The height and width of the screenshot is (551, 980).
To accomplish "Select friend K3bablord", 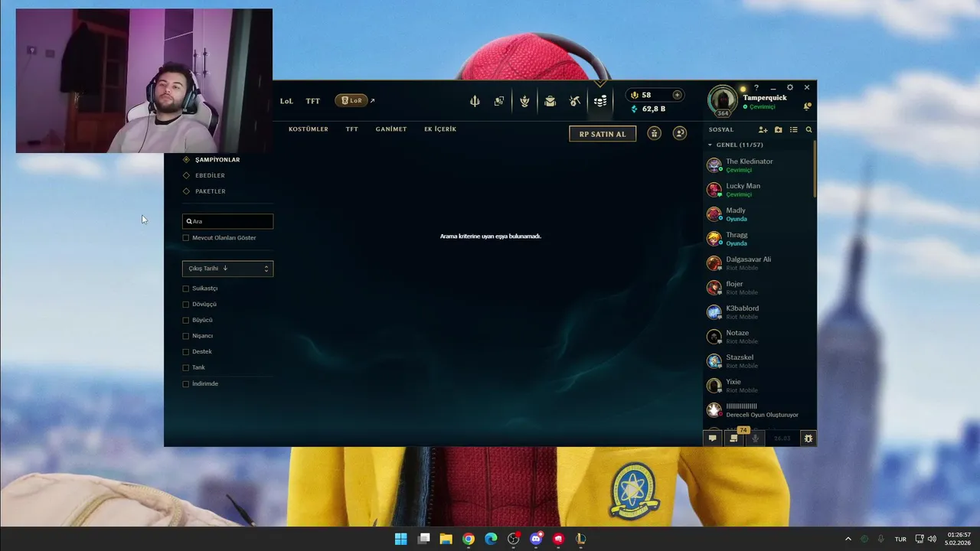I will 757,312.
